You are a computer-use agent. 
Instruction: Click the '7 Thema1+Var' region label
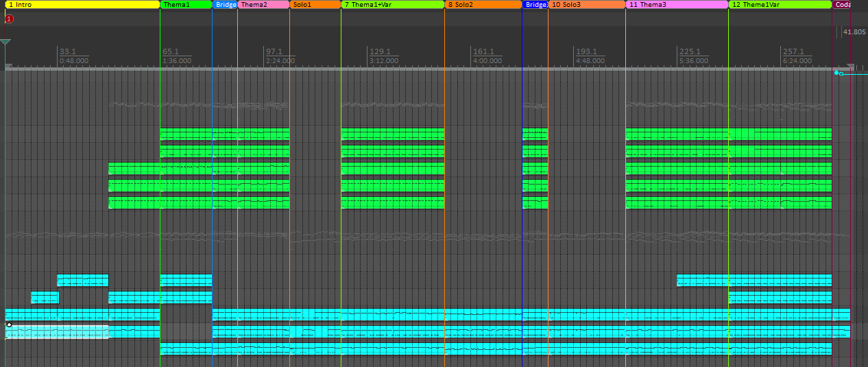392,5
